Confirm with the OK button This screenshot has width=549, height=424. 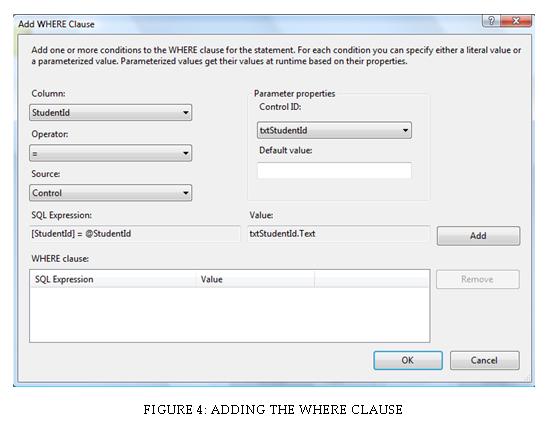(408, 360)
